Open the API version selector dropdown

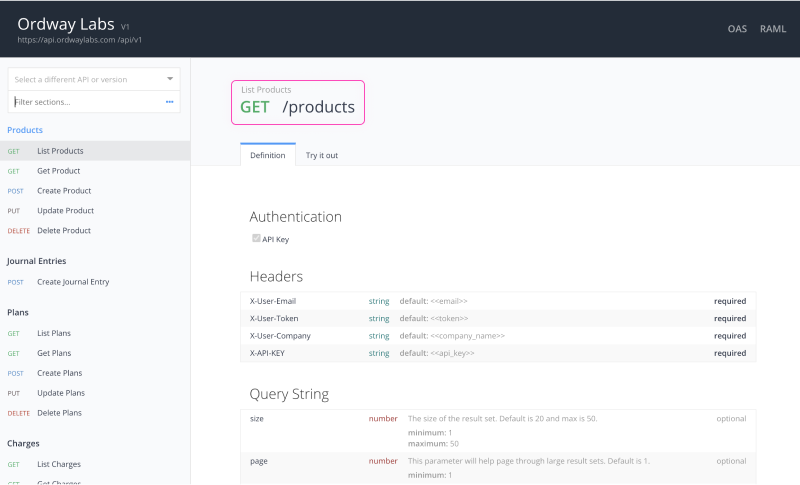click(x=94, y=78)
